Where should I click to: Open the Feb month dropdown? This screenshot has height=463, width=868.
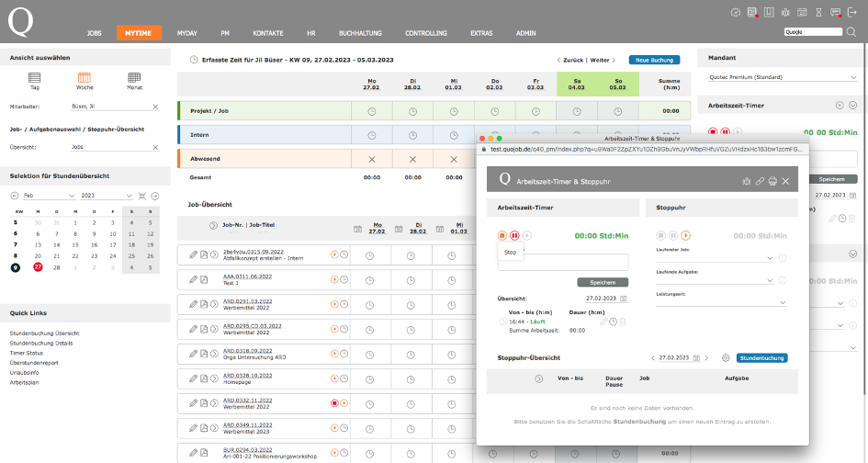[x=49, y=196]
